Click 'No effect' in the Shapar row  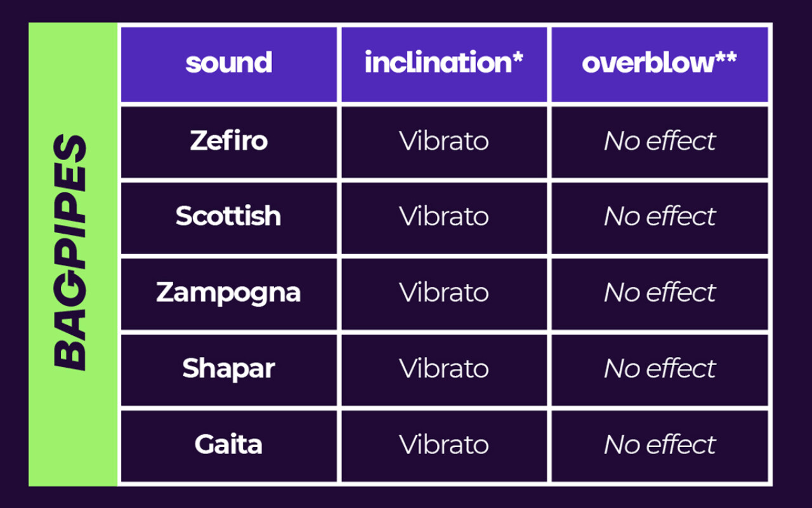660,370
